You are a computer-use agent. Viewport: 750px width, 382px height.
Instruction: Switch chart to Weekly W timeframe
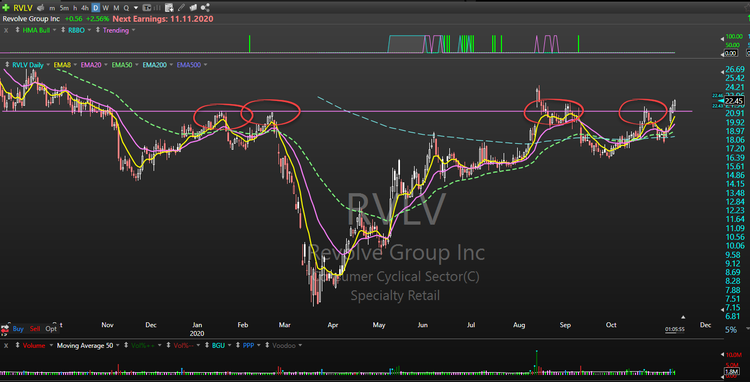(106, 8)
